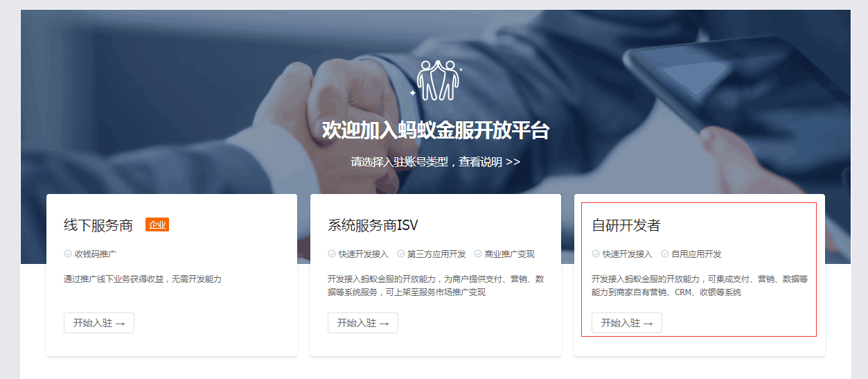Click the 收钱码推广 check-circle icon
The image size is (868, 379).
pyautogui.click(x=68, y=254)
